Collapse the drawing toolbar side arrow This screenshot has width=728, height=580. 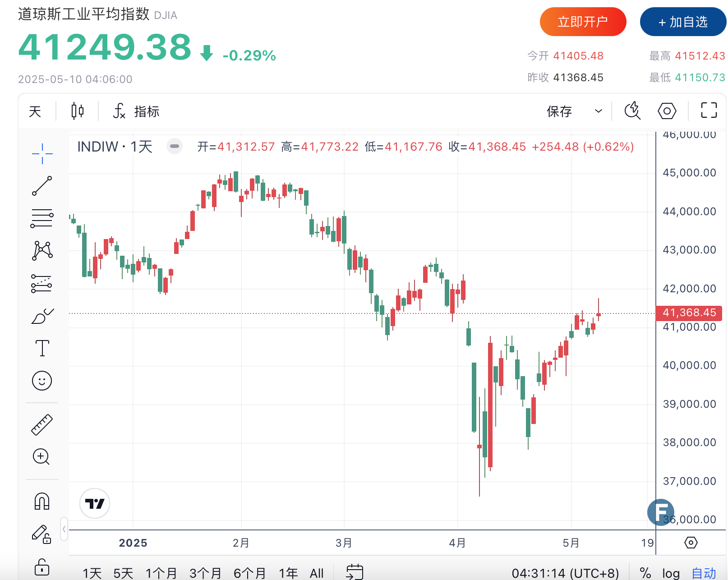[64, 529]
